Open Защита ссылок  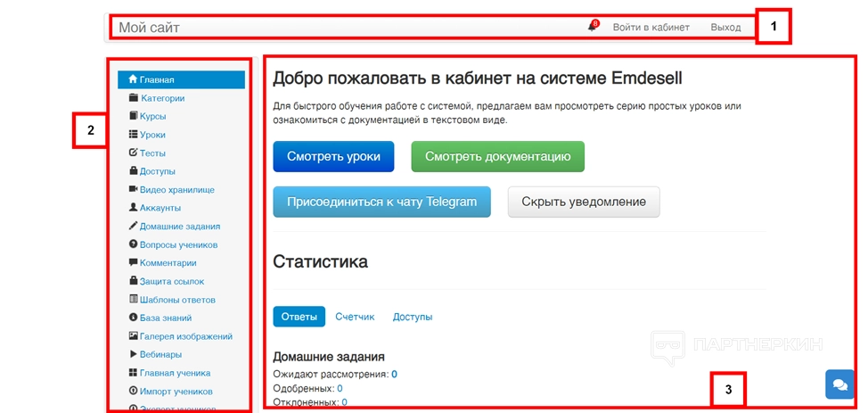[172, 281]
